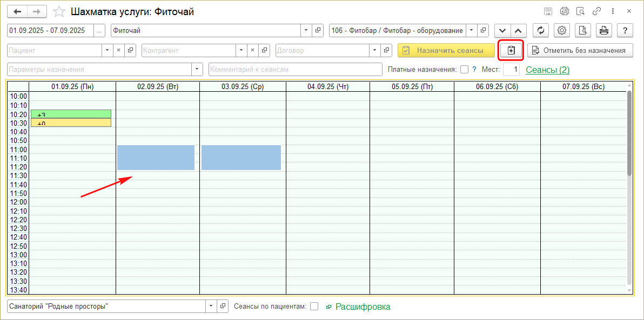Image resolution: width=644 pixels, height=320 pixels.
Task: Select the green slot at 10:20 Monday
Action: pyautogui.click(x=71, y=114)
